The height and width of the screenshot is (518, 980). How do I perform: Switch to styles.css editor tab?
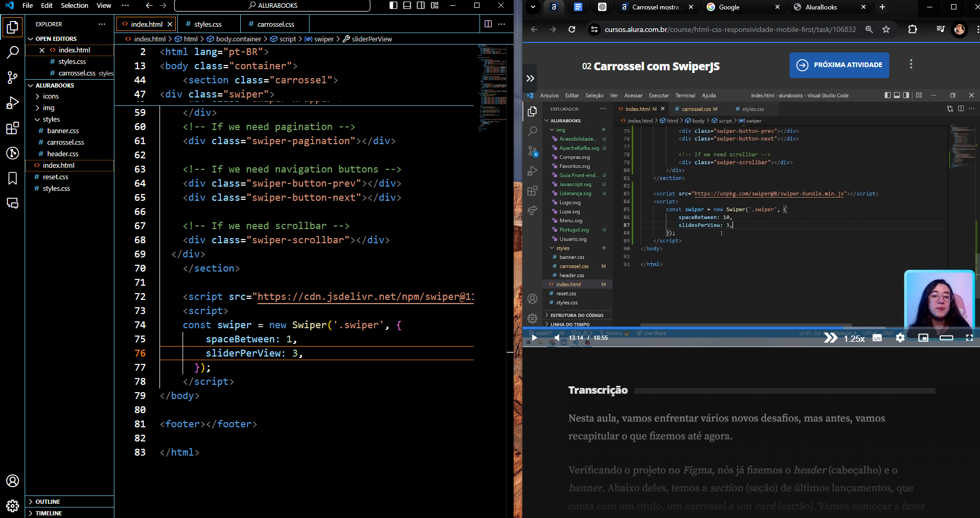click(208, 24)
